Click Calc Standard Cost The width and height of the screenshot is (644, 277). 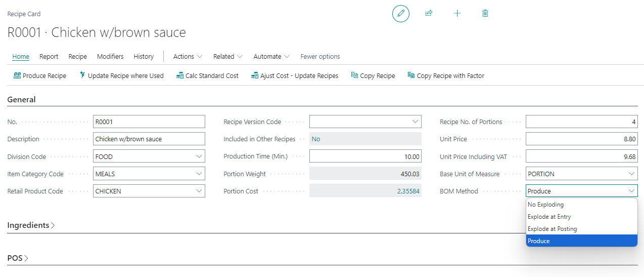(x=207, y=75)
